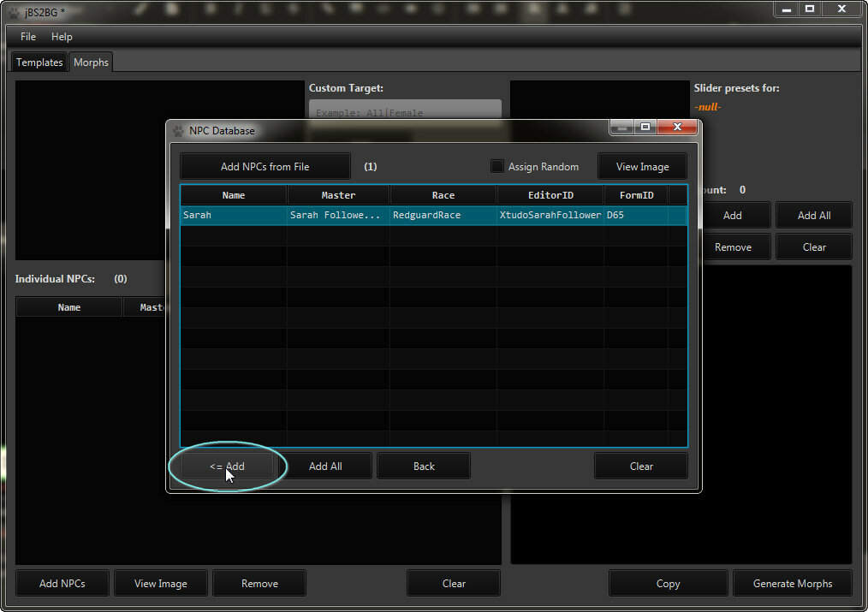Enable the Assign Random checkbox
Image resolution: width=868 pixels, height=612 pixels.
point(497,166)
